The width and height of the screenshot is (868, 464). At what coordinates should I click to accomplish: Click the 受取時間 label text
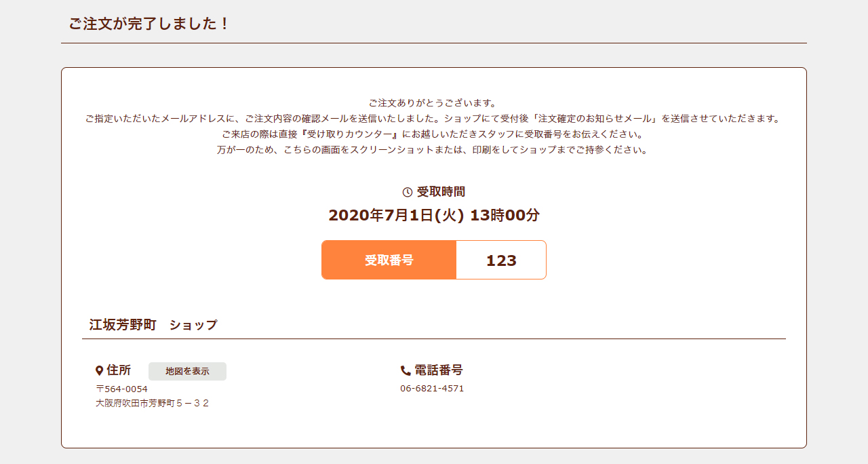click(x=441, y=192)
